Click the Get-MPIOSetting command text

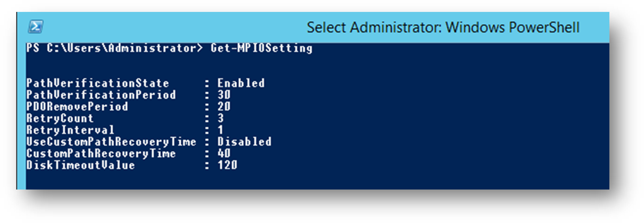tap(261, 48)
